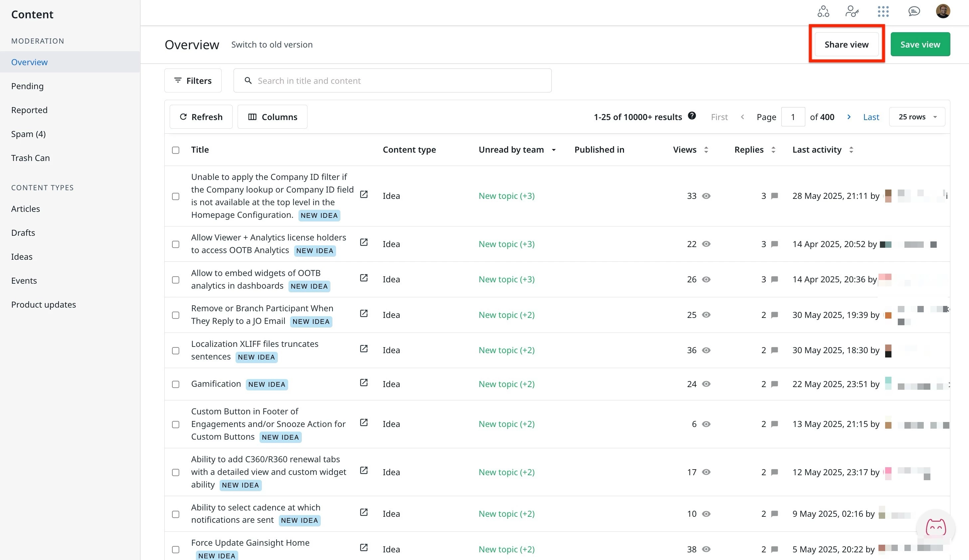Open the 25 rows per page dropdown
Viewport: 969px width, 560px height.
coord(917,117)
